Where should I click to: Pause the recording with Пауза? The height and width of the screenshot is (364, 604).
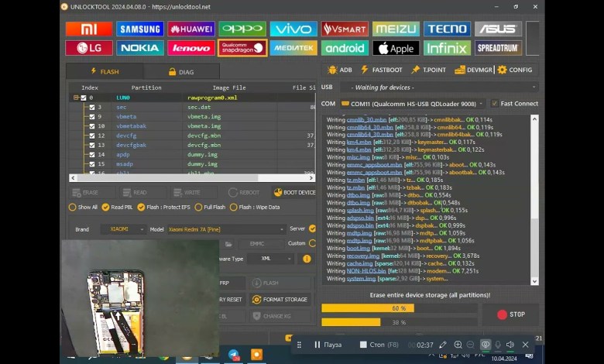pyautogui.click(x=328, y=345)
